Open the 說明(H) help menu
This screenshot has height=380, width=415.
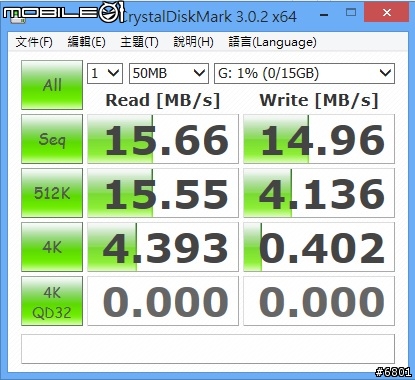click(193, 42)
